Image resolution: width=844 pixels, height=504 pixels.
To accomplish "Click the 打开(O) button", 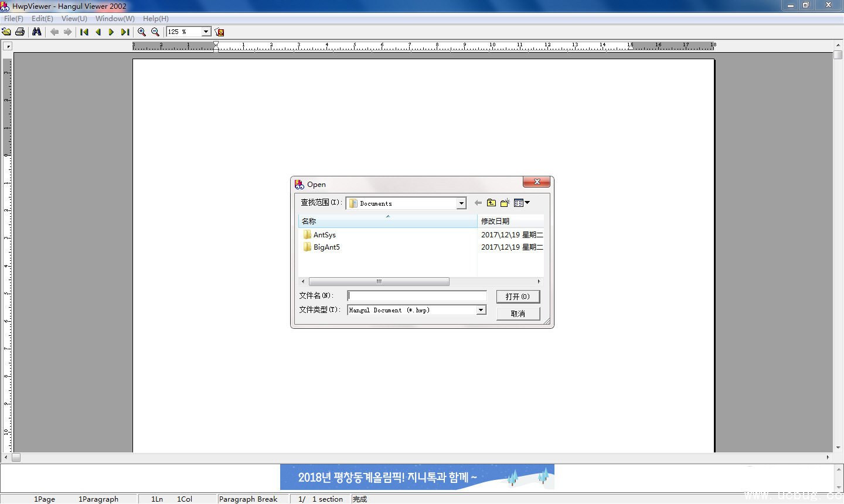I will pos(518,297).
